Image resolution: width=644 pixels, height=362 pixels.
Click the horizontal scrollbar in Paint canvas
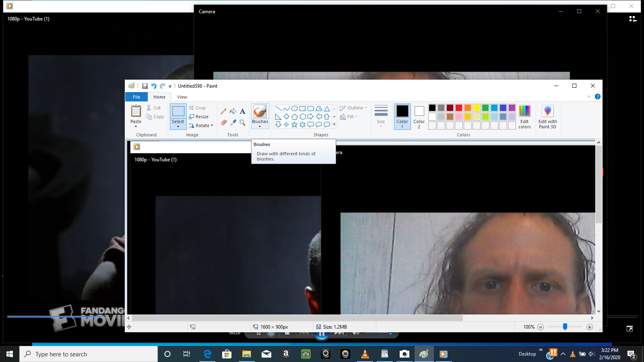coord(297,318)
